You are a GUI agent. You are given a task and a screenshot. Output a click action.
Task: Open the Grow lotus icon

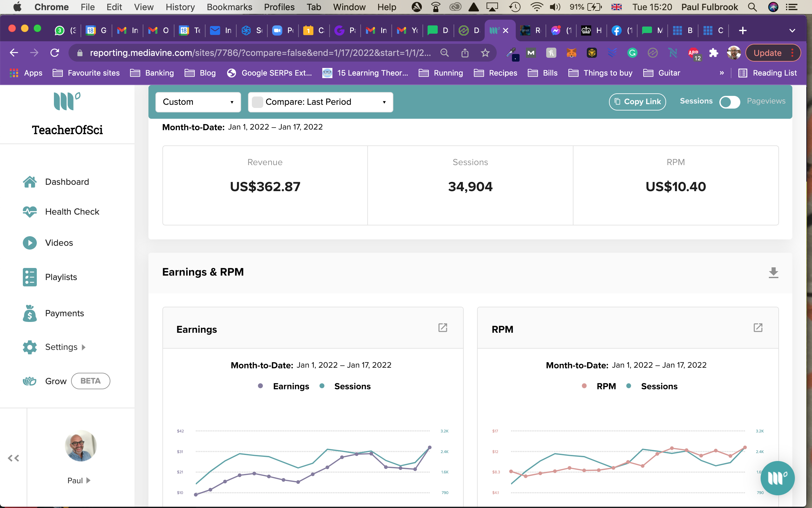pos(29,381)
